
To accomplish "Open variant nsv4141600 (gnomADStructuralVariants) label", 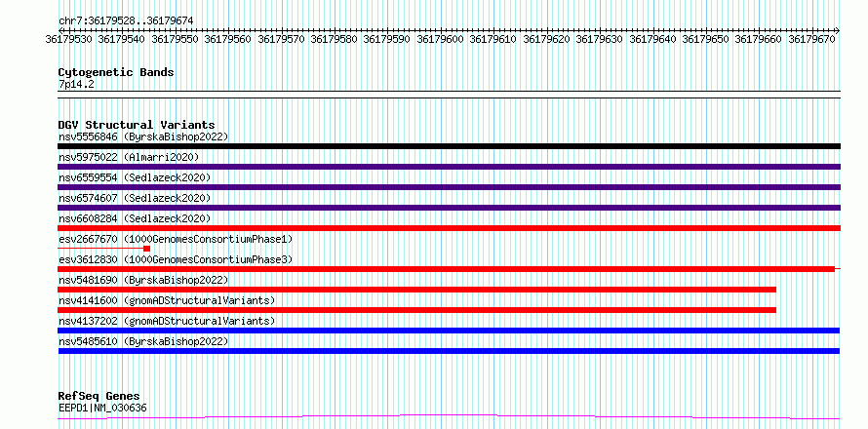I will point(167,300).
